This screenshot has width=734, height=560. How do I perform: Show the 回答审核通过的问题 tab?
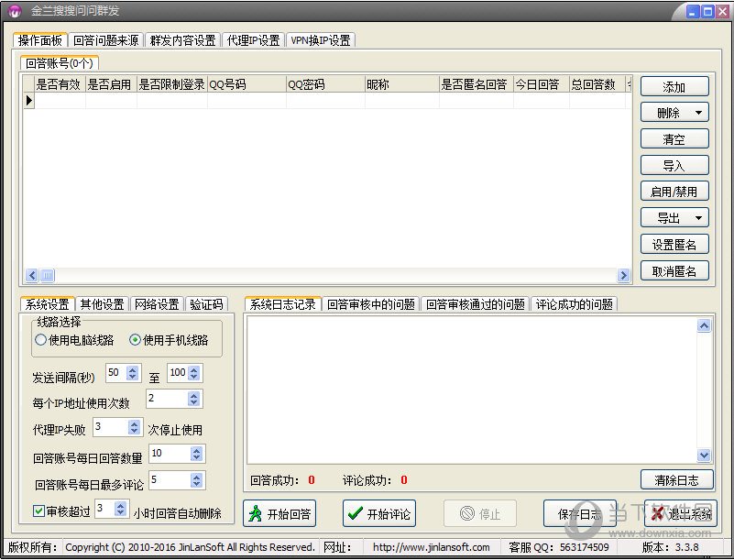tap(476, 304)
